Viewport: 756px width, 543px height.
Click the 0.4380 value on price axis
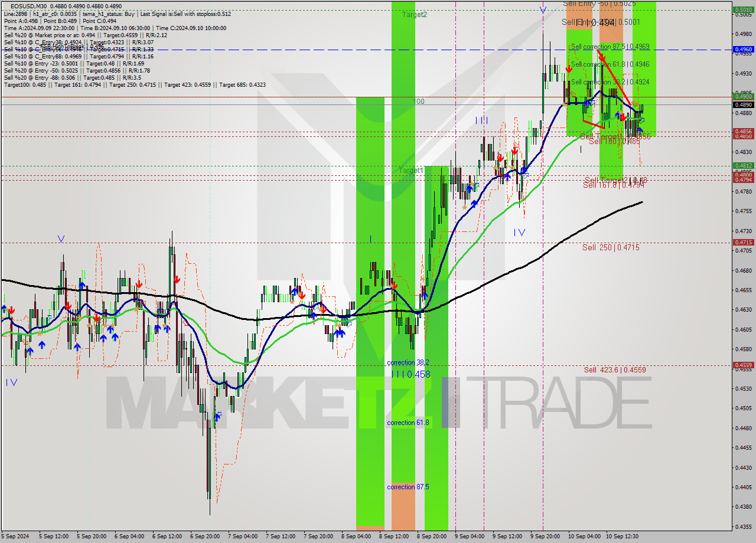point(744,506)
